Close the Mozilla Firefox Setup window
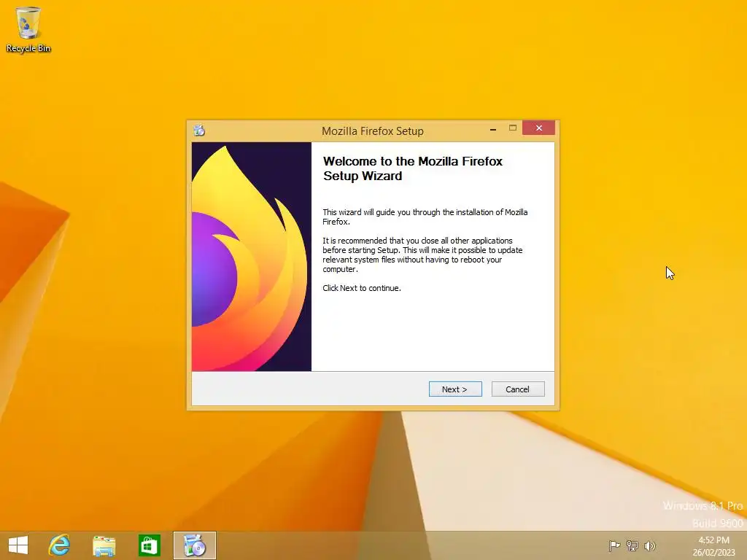The width and height of the screenshot is (747, 560). coord(538,128)
